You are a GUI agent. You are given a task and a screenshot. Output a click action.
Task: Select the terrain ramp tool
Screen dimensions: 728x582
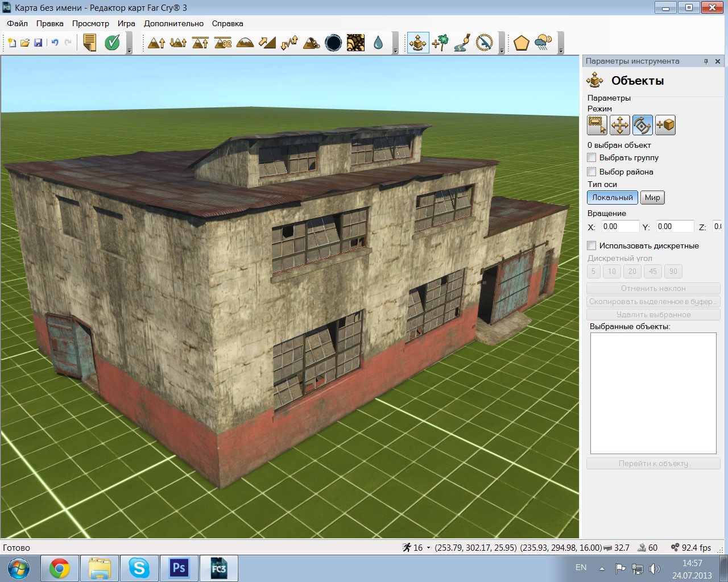click(267, 43)
